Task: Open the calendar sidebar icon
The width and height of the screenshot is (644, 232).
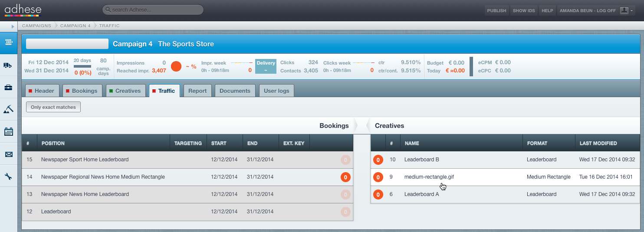Action: 9,132
